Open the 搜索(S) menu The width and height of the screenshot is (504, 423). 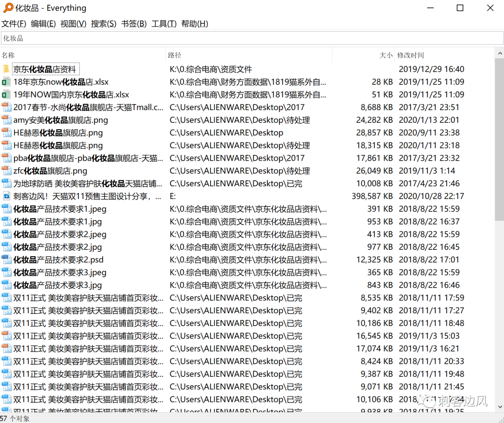click(x=104, y=24)
